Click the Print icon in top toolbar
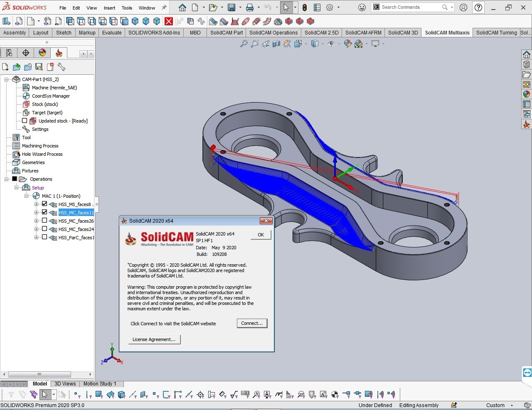Viewport: 532px width, 410px height. pos(249,7)
